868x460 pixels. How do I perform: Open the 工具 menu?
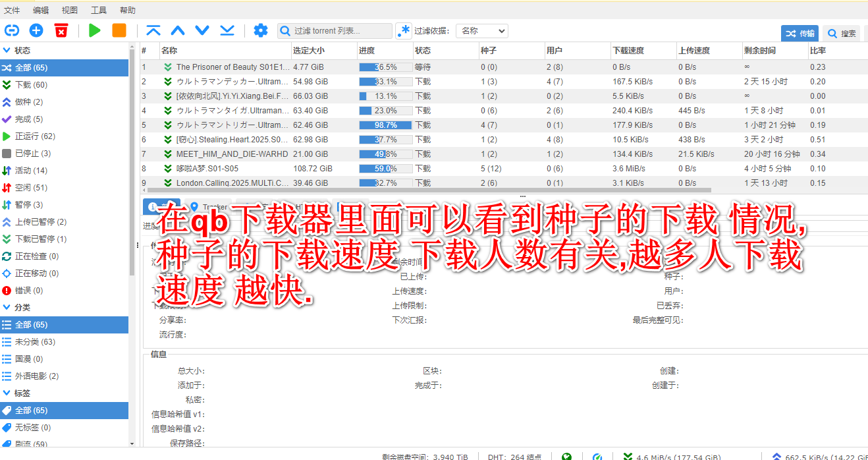(x=99, y=10)
